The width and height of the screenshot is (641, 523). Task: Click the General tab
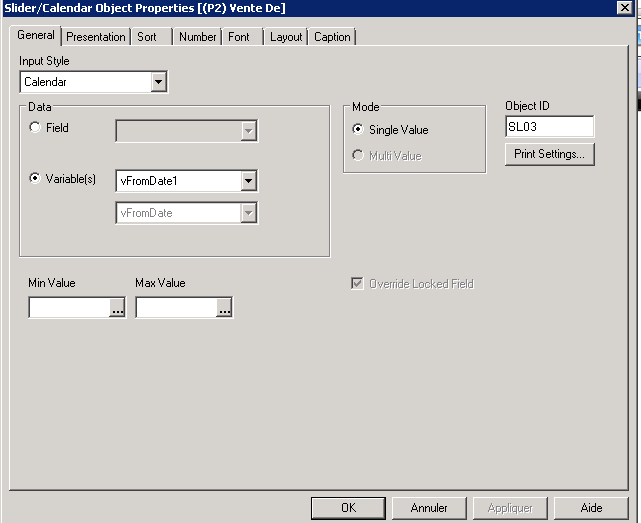point(36,35)
